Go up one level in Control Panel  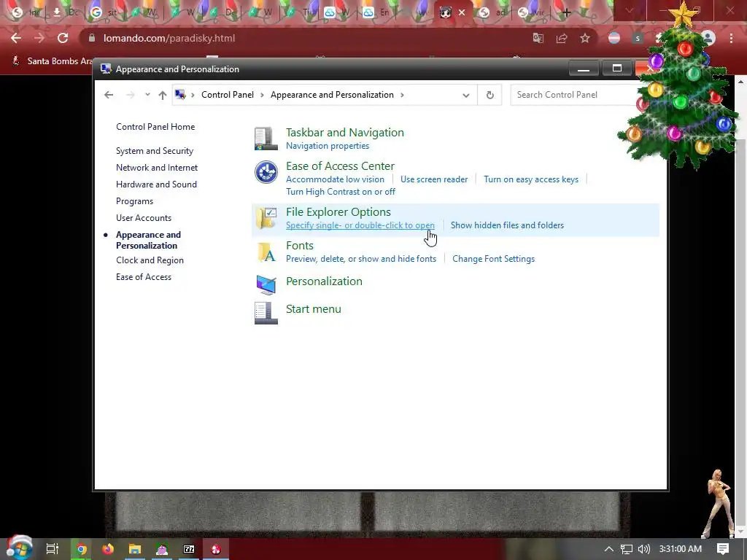tap(163, 95)
